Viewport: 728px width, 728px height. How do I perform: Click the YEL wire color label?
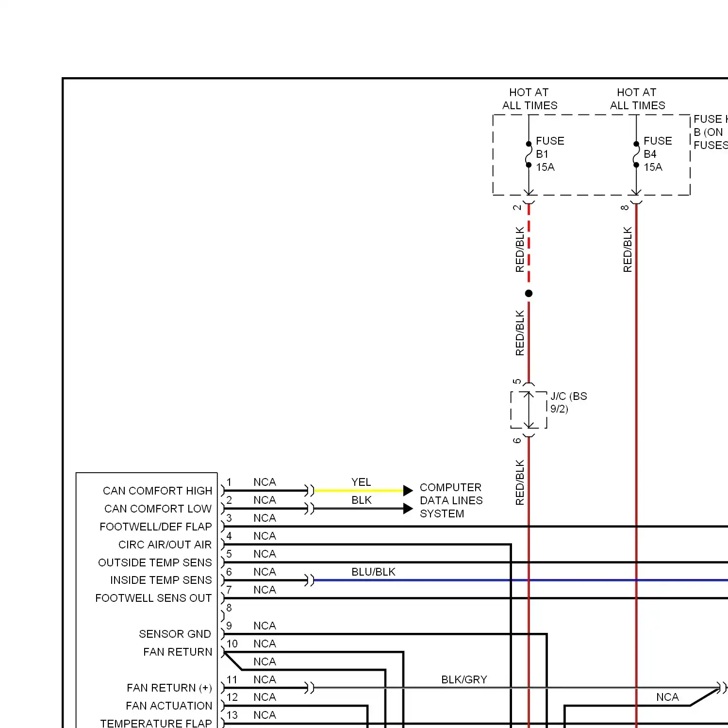pyautogui.click(x=361, y=482)
